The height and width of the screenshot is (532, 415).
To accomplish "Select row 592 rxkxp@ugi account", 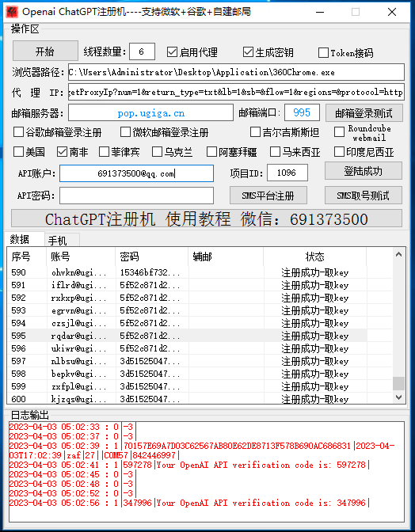I will [200, 298].
